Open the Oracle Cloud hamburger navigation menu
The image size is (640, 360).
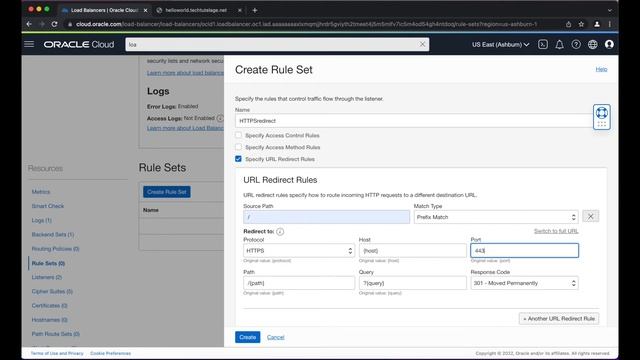29,44
